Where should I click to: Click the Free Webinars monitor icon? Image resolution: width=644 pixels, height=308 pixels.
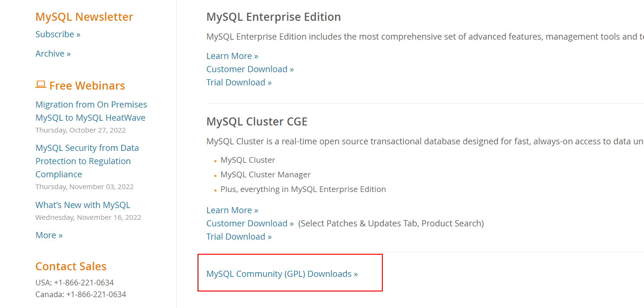pyautogui.click(x=41, y=83)
